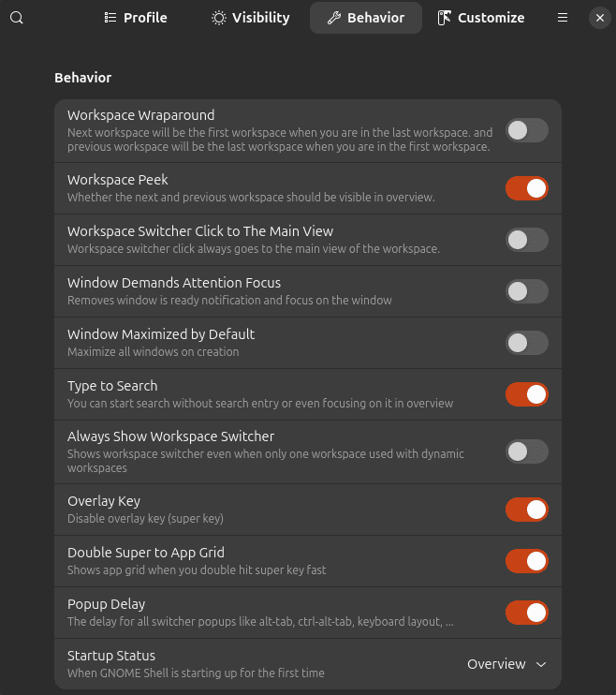Open the Startup Status Overview dropdown
Image resolution: width=616 pixels, height=695 pixels.
507,664
